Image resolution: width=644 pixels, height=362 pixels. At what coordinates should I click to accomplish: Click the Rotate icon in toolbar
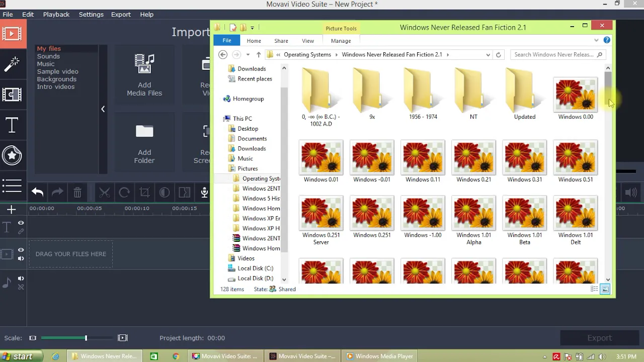point(124,192)
